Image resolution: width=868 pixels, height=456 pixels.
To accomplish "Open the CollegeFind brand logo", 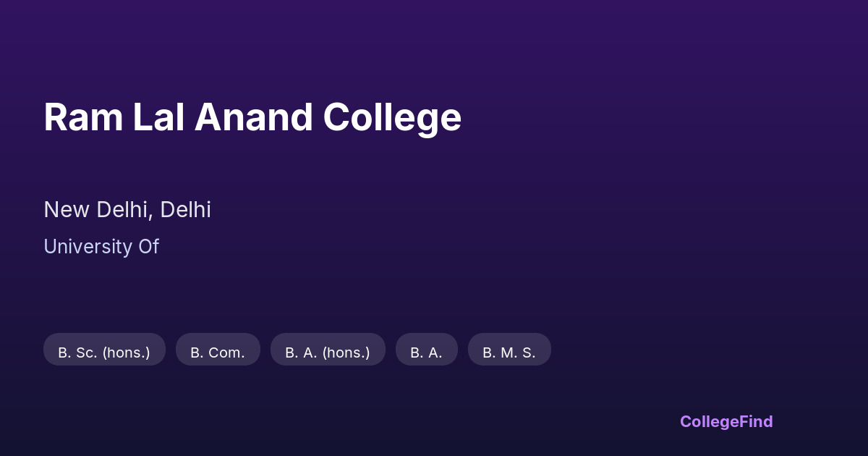I will [726, 421].
